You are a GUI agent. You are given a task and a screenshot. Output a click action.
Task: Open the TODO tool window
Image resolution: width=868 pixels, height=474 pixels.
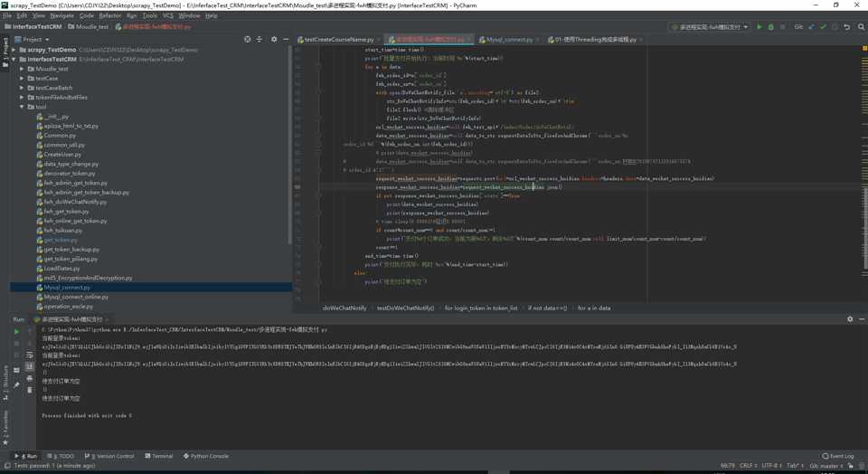click(x=61, y=456)
